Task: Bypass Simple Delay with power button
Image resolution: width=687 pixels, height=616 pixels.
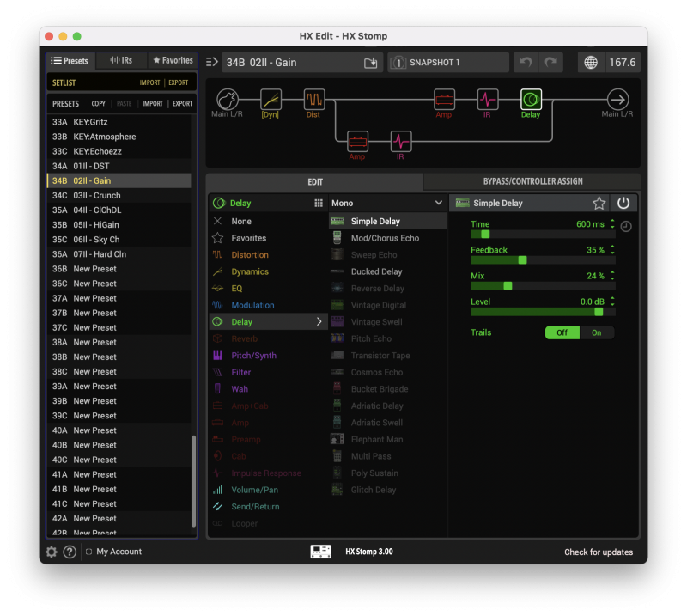Action: 623,203
